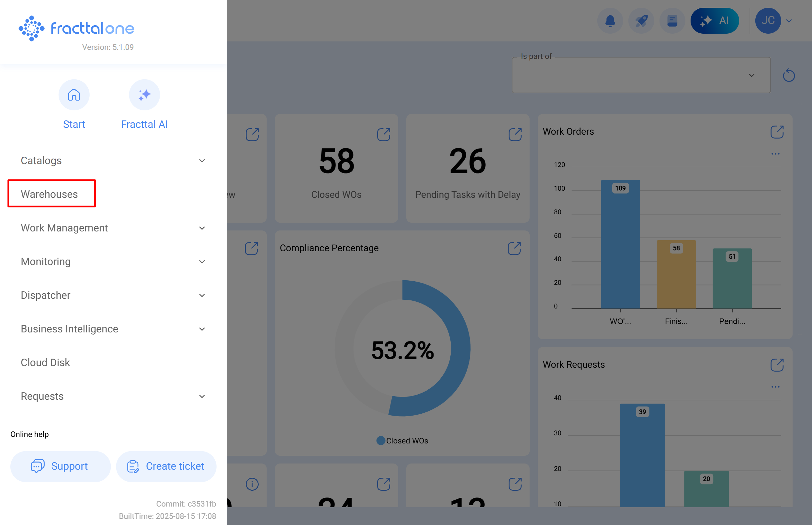Open Closed WOs card expand icon
This screenshot has width=812, height=525.
pyautogui.click(x=383, y=135)
